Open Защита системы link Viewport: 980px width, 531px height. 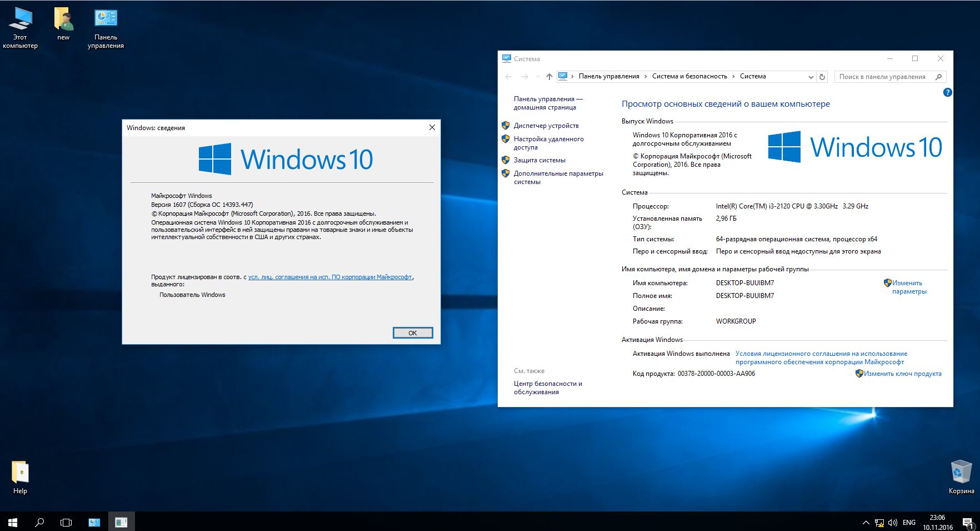[x=539, y=160]
